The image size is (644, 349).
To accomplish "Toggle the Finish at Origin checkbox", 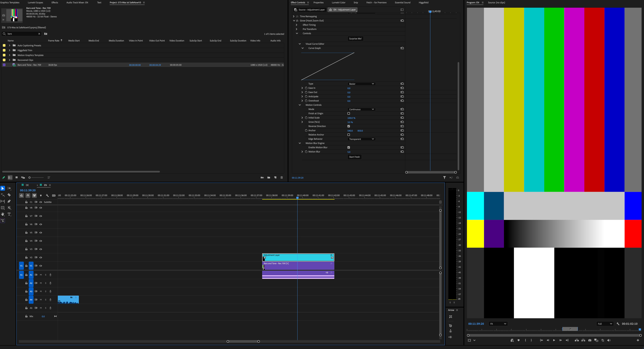I will [x=349, y=114].
